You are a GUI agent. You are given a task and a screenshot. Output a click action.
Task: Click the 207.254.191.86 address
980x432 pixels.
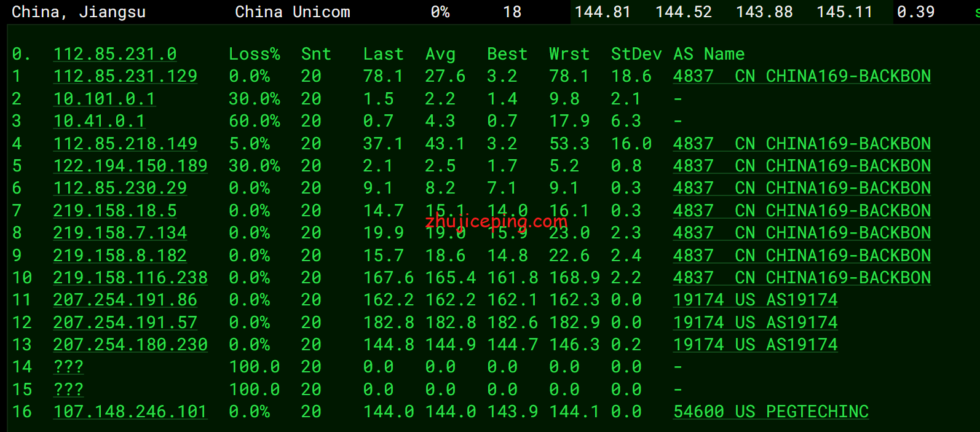(125, 300)
